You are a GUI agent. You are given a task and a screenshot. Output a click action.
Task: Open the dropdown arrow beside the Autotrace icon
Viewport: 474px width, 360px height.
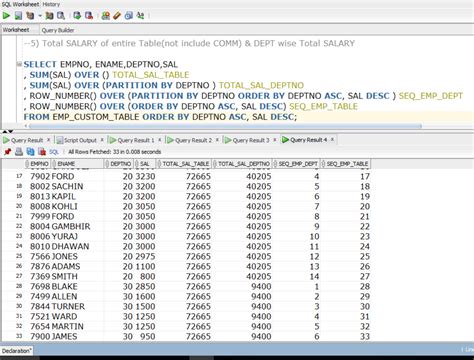click(40, 15)
